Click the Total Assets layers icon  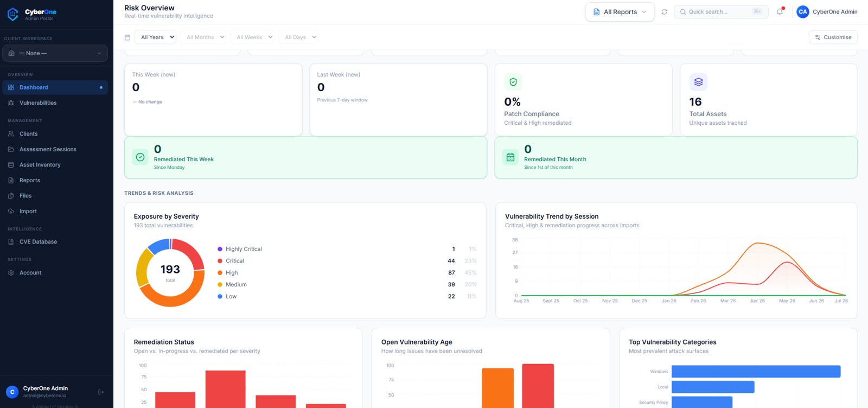pyautogui.click(x=698, y=82)
